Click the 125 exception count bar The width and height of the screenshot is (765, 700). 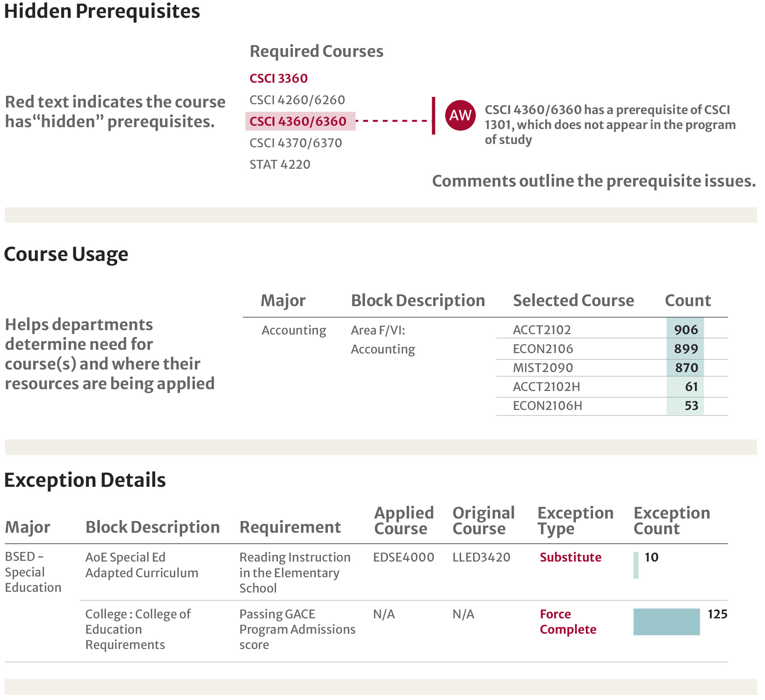coord(666,622)
